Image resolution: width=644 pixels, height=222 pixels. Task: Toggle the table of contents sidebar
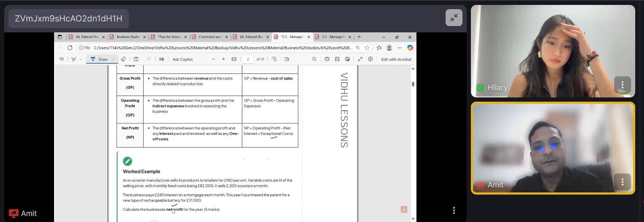pos(61,59)
